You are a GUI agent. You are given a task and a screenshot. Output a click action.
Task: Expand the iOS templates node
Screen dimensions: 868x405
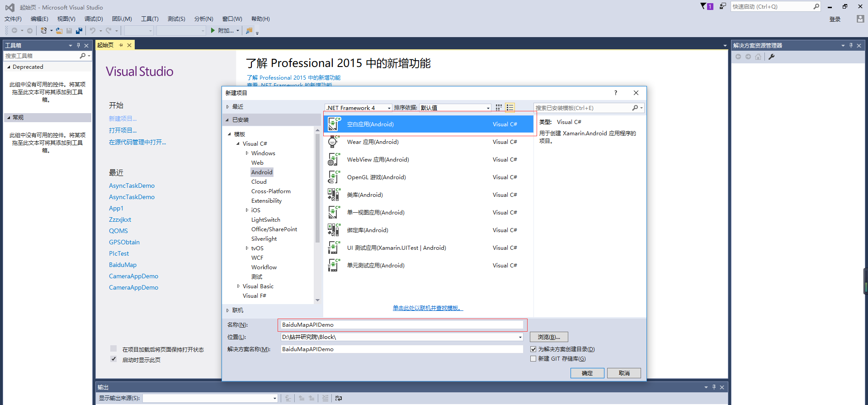[x=247, y=210]
